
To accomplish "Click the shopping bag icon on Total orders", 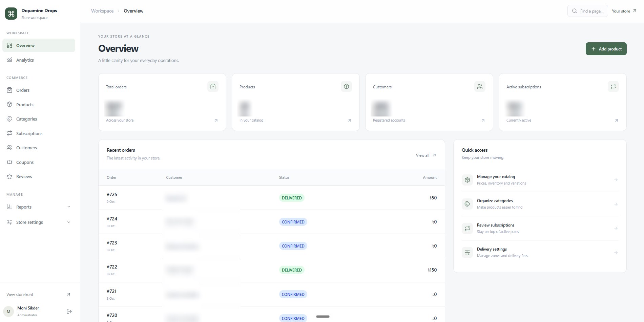I will click(x=213, y=87).
